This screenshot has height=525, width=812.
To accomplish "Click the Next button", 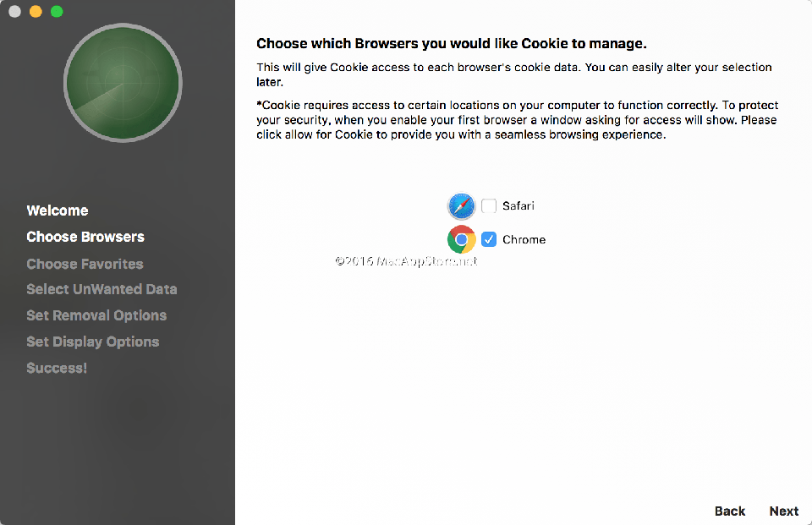I will [783, 511].
